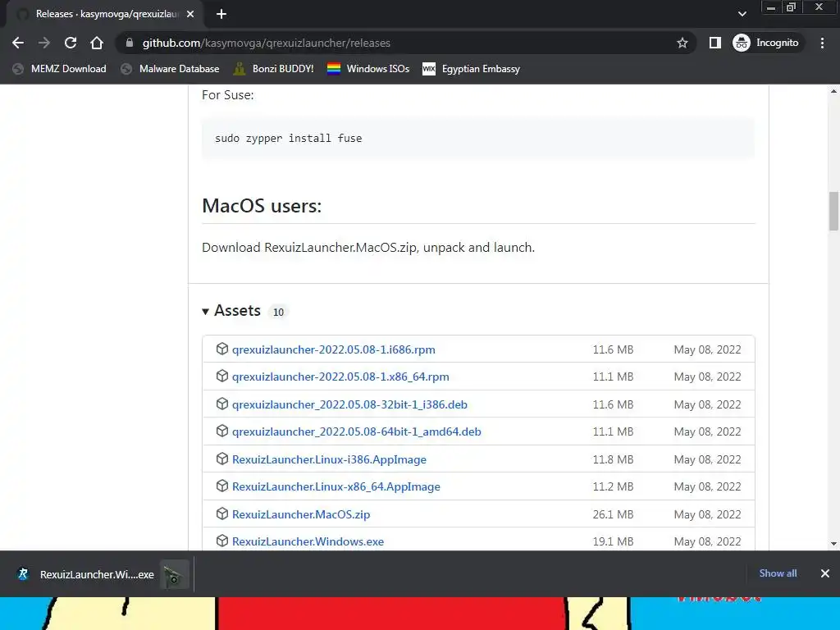Open a new tab

(x=221, y=14)
